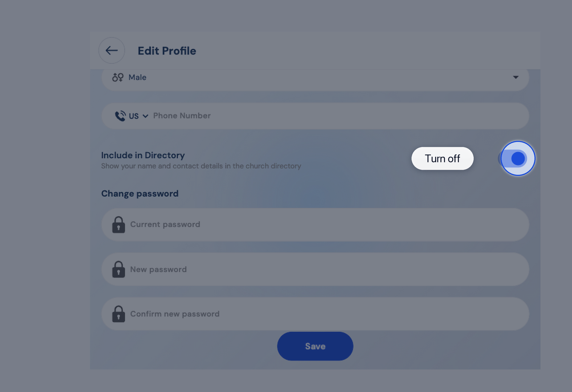Click the Confirm new password lock icon
Image resolution: width=572 pixels, height=392 pixels.
118,314
